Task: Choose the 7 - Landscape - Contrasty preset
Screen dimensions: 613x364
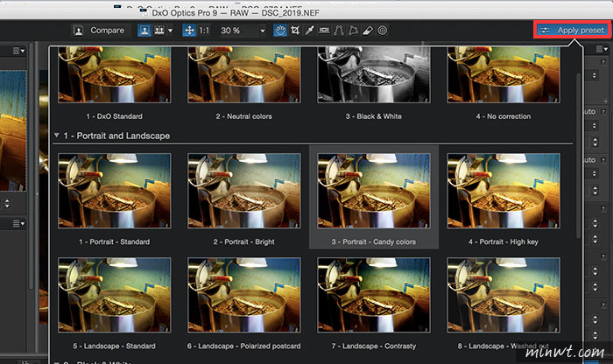Action: click(x=374, y=295)
